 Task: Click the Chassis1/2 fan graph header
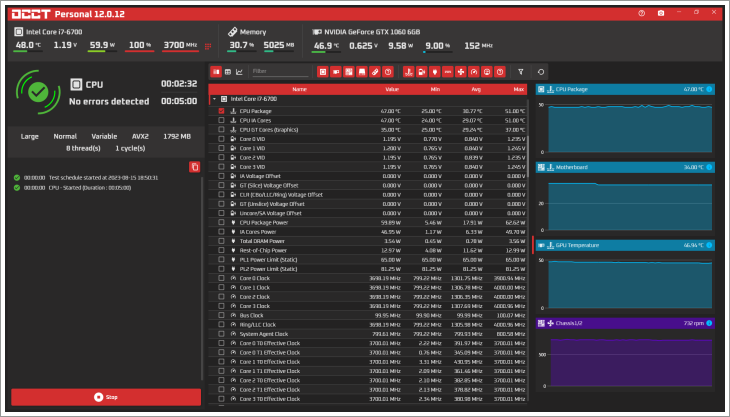[625, 323]
